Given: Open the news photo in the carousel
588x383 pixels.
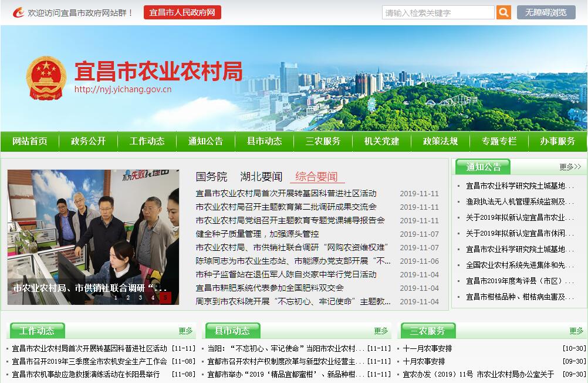Looking at the screenshot, I should click(x=93, y=229).
